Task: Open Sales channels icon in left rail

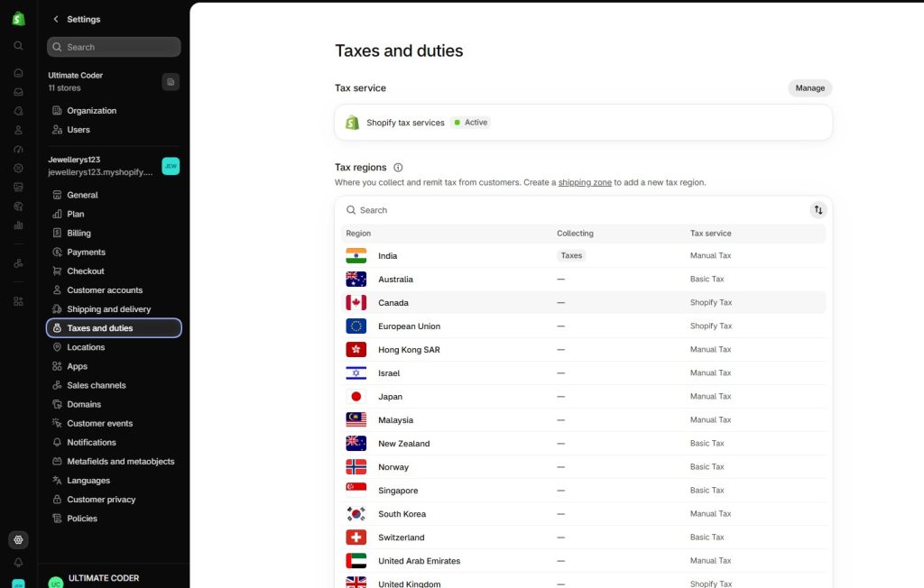Action: click(18, 263)
